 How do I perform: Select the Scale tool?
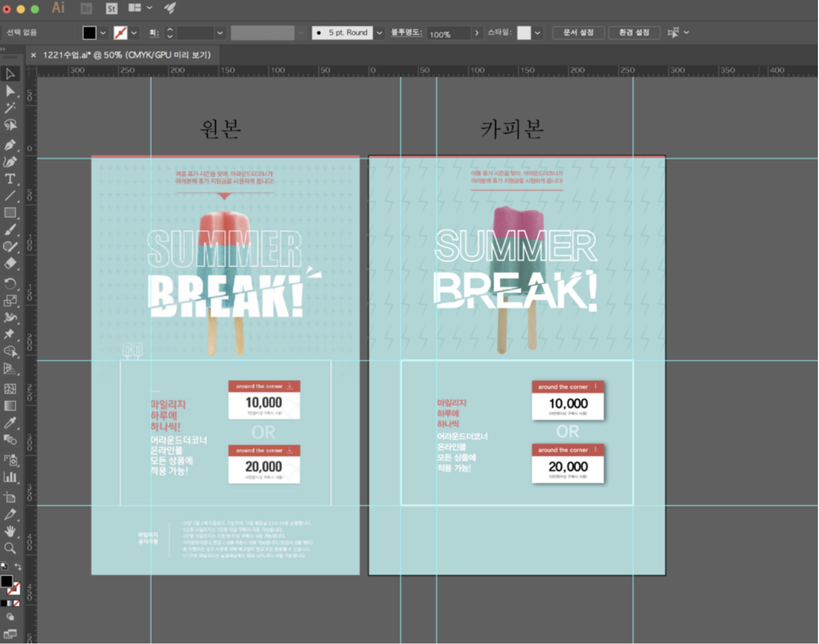point(10,300)
